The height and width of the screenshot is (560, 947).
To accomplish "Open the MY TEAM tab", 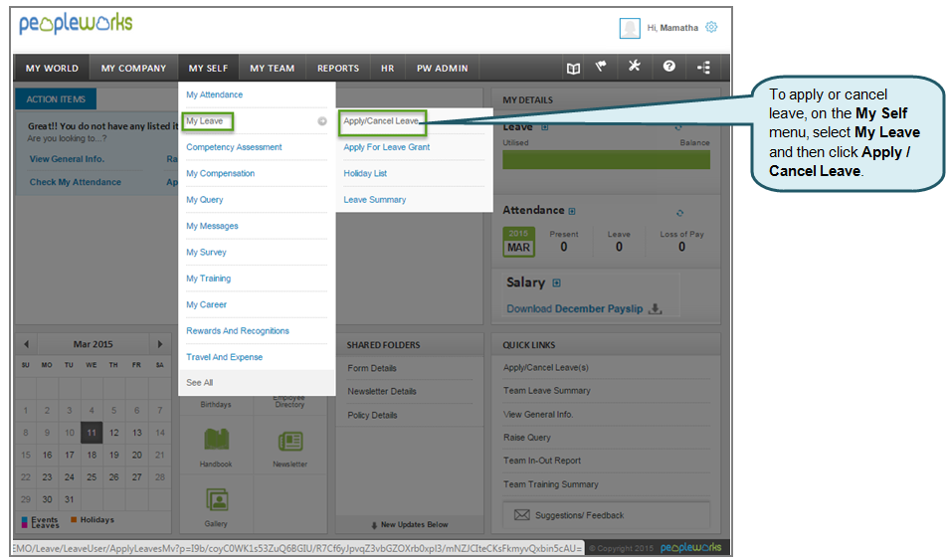I will click(273, 69).
